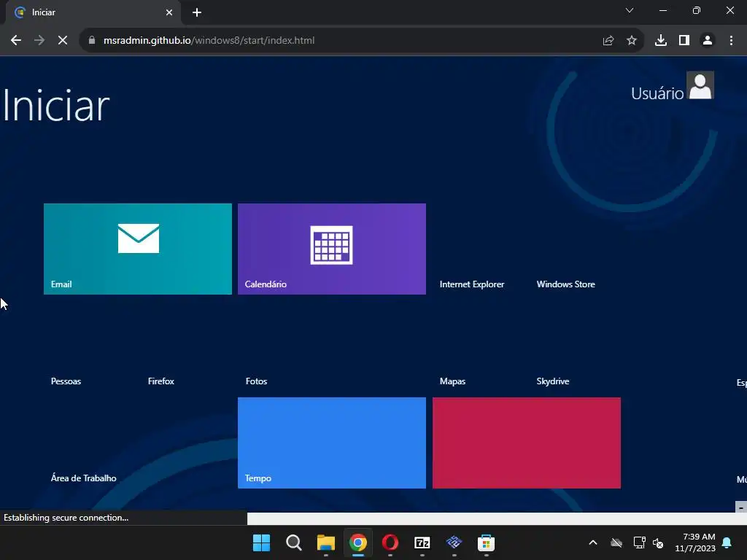View site security lock information
747x560 pixels.
coord(92,41)
